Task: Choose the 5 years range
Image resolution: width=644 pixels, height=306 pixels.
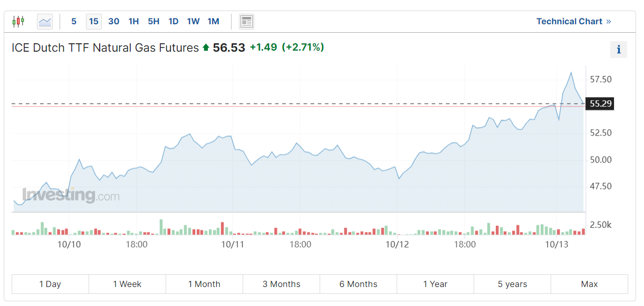Action: click(512, 284)
